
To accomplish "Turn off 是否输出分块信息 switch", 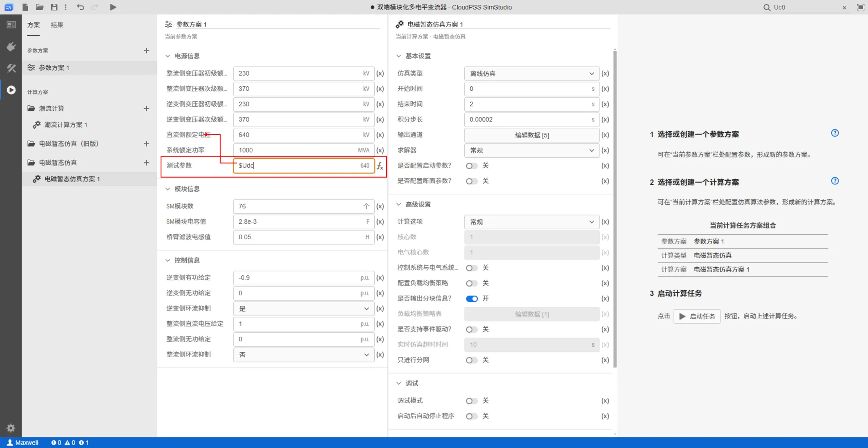I will [x=472, y=299].
